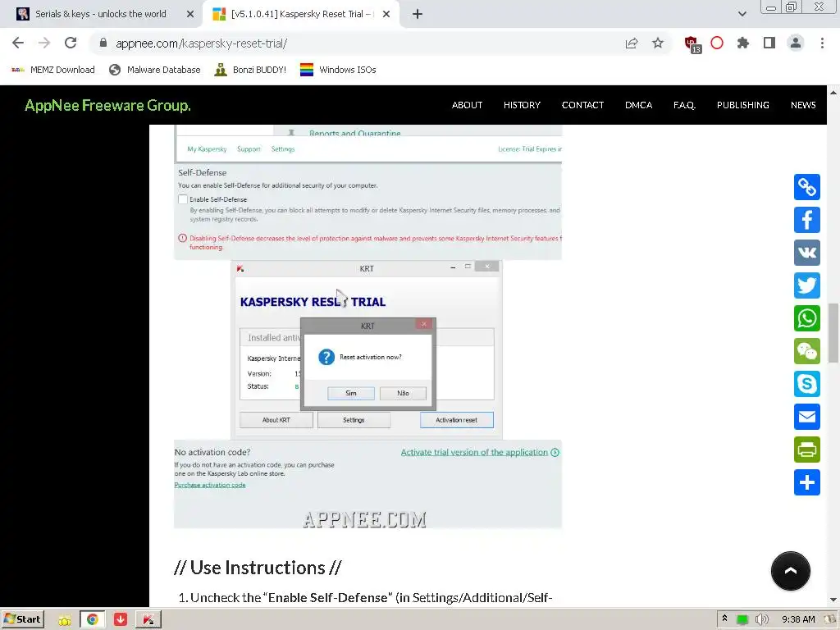Share the article via Skype

point(807,384)
